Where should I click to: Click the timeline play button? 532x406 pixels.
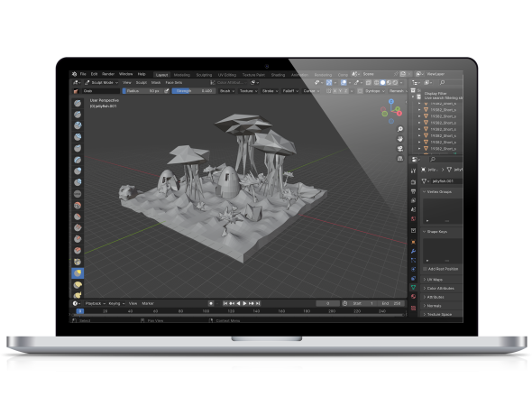(244, 303)
